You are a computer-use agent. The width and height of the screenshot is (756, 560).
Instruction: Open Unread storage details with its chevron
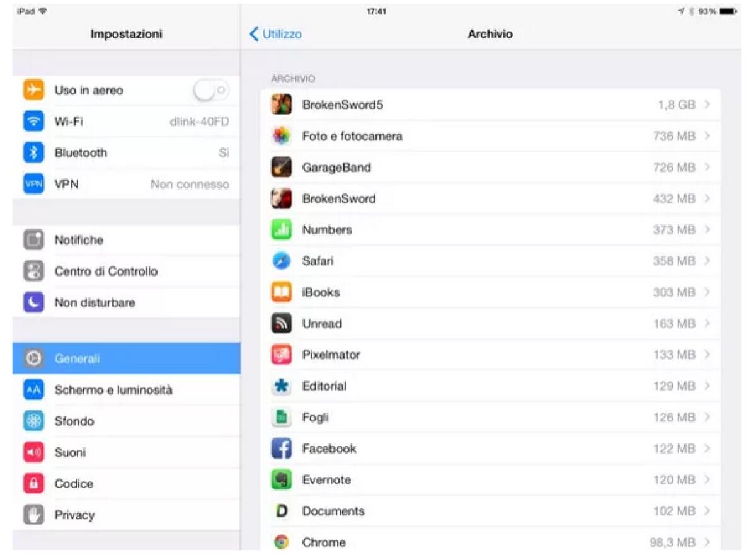pos(707,323)
